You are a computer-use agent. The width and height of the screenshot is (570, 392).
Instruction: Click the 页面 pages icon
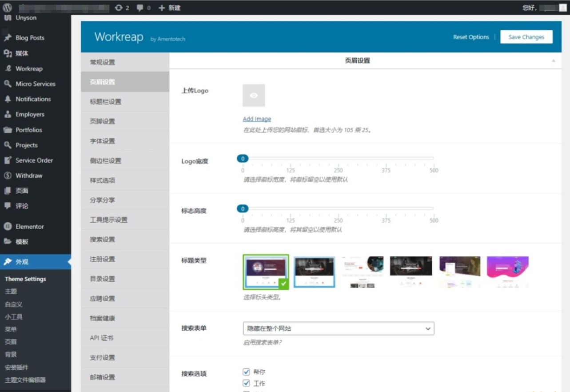(8, 191)
